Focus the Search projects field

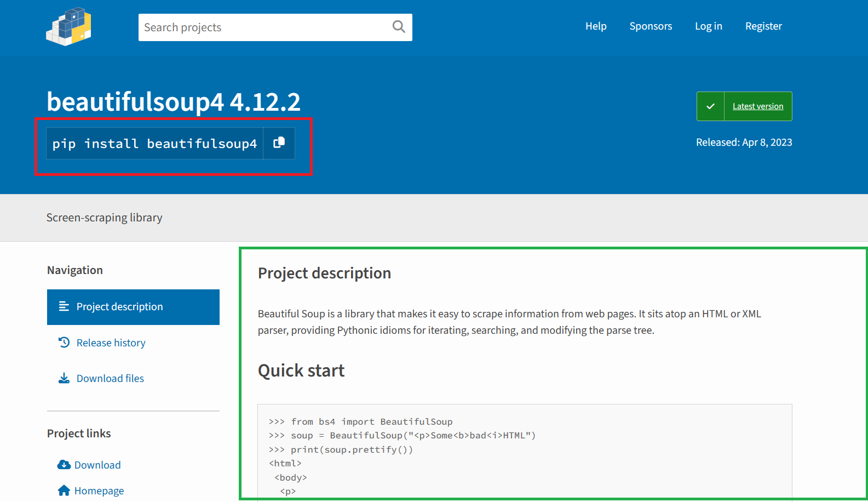tap(275, 27)
